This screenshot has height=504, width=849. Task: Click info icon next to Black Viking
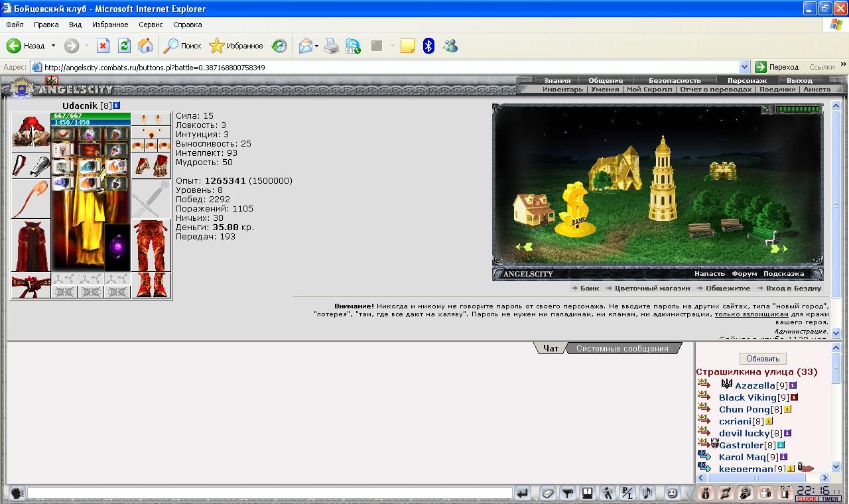click(794, 397)
